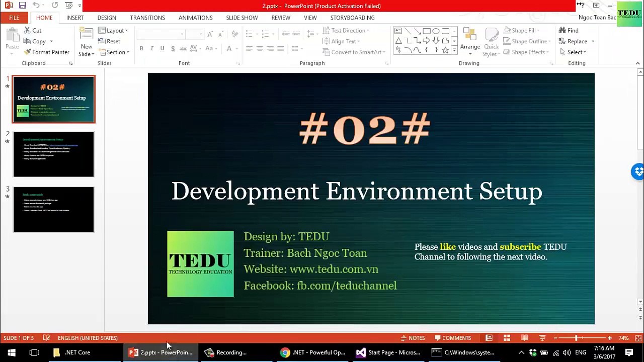644x362 pixels.
Task: Click the Reset slide button
Action: click(x=109, y=42)
